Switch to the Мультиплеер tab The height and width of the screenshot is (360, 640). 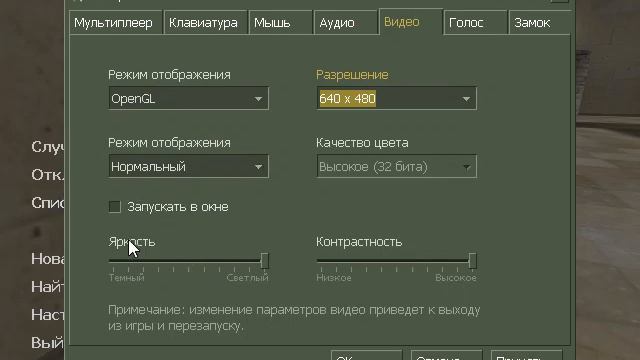coord(116,23)
